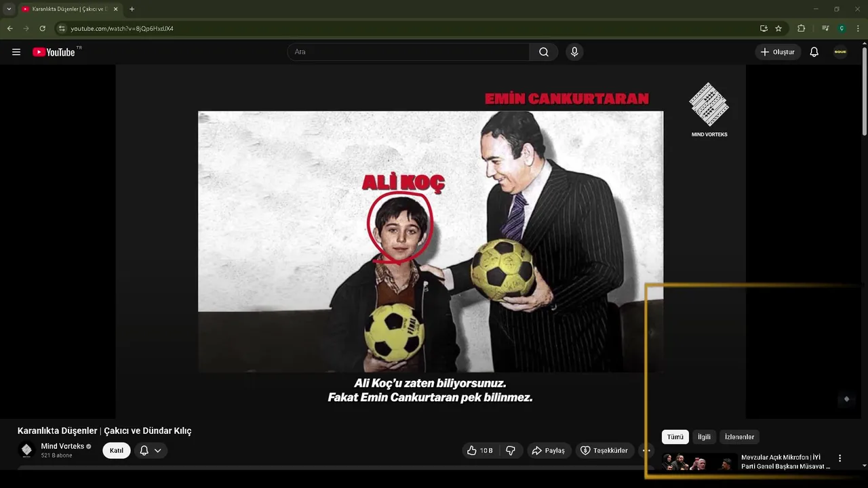
Task: Open the Mind Vorteks channel name link
Action: point(62,446)
